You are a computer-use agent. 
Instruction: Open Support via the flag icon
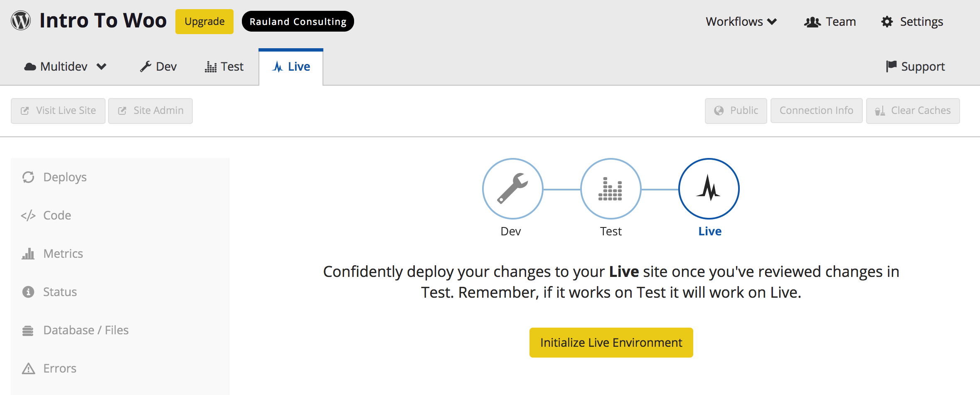[x=891, y=66]
